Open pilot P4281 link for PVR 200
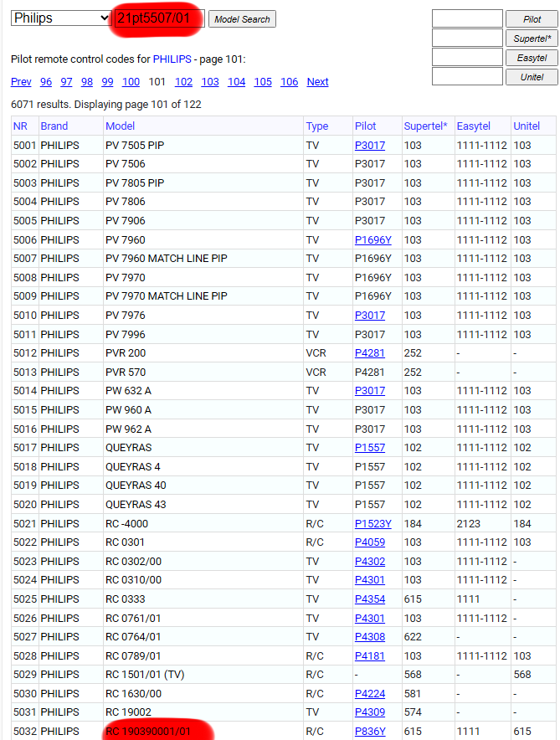 (x=369, y=353)
